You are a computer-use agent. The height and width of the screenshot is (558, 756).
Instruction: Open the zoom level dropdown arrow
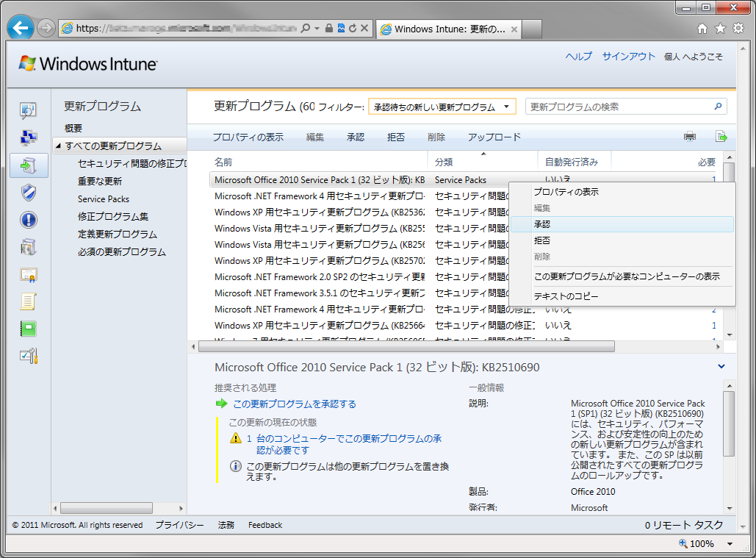730,543
